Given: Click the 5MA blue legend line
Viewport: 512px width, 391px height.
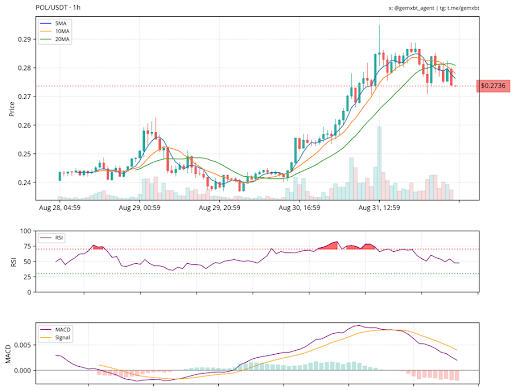Looking at the screenshot, I should pos(46,23).
